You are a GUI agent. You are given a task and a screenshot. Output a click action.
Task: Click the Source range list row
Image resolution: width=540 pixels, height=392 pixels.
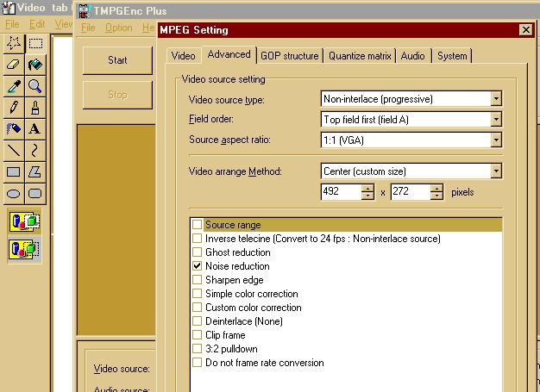(346, 225)
